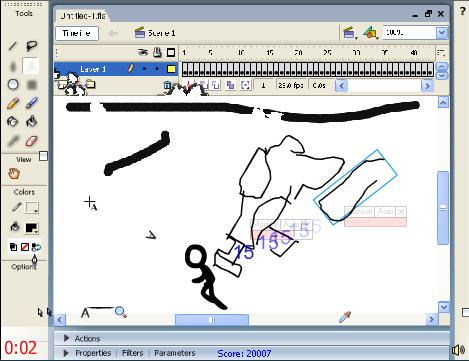Click frame 15 in the timeline
The image size is (469, 361).
(x=270, y=69)
